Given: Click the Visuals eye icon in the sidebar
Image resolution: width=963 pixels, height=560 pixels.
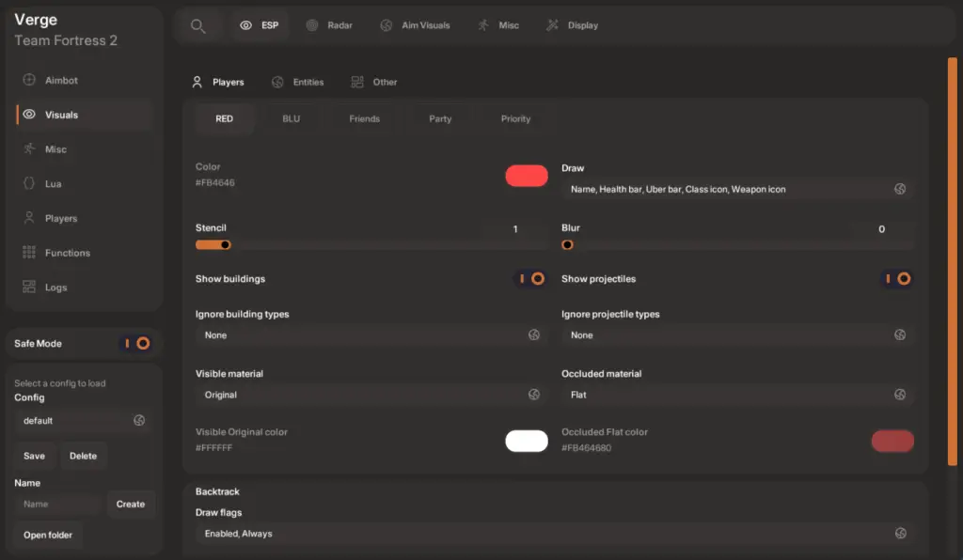Looking at the screenshot, I should pyautogui.click(x=29, y=114).
